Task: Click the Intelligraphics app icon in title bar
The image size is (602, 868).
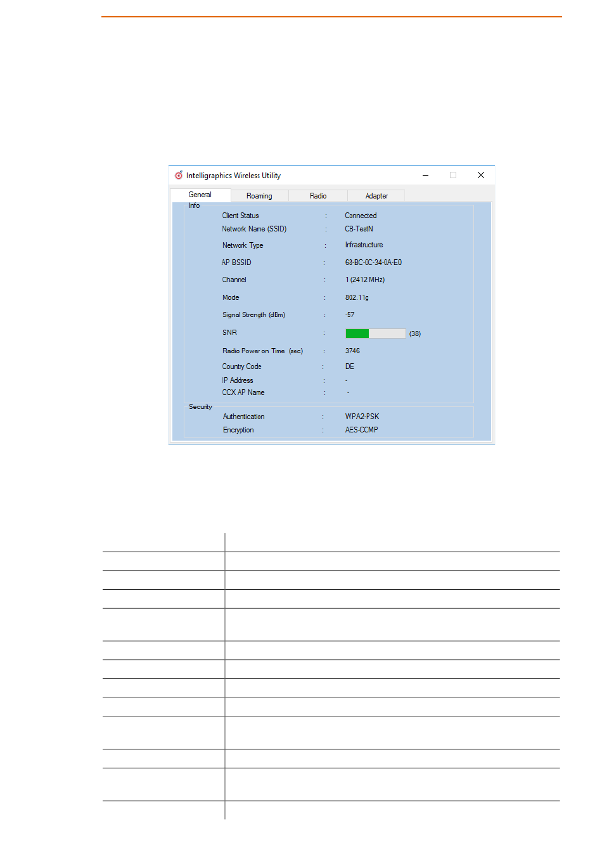Action: pos(179,175)
